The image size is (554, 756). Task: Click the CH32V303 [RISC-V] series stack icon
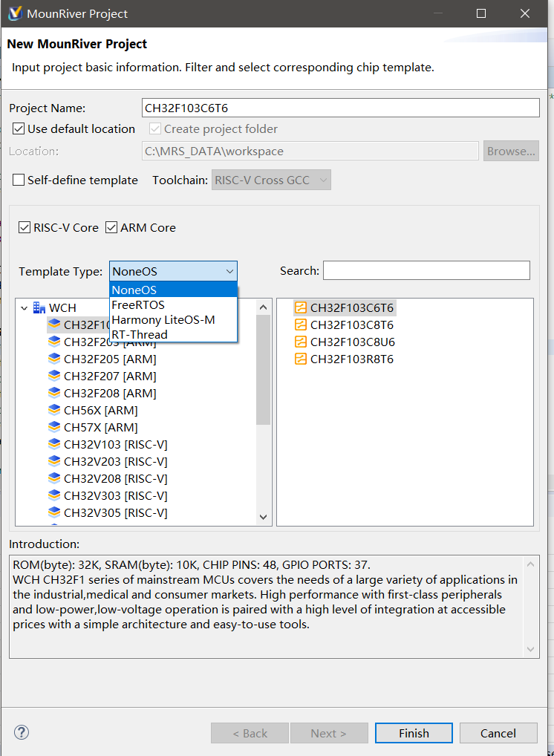click(54, 495)
